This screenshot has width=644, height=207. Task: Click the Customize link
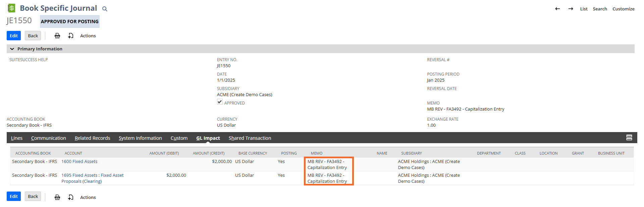click(x=623, y=9)
